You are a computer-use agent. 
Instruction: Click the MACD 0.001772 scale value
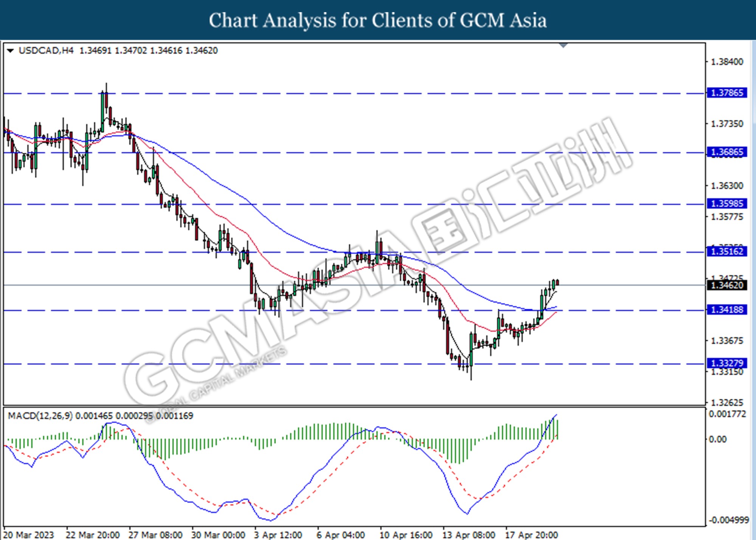pyautogui.click(x=728, y=414)
